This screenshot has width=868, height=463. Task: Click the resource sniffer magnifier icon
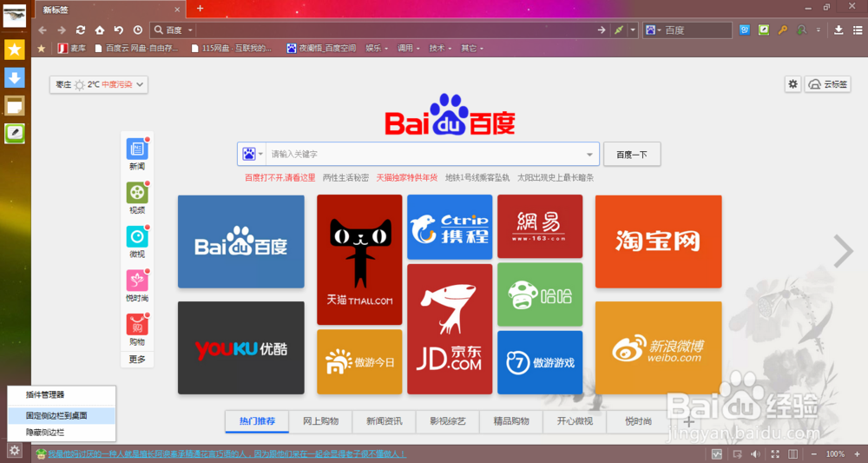(801, 30)
